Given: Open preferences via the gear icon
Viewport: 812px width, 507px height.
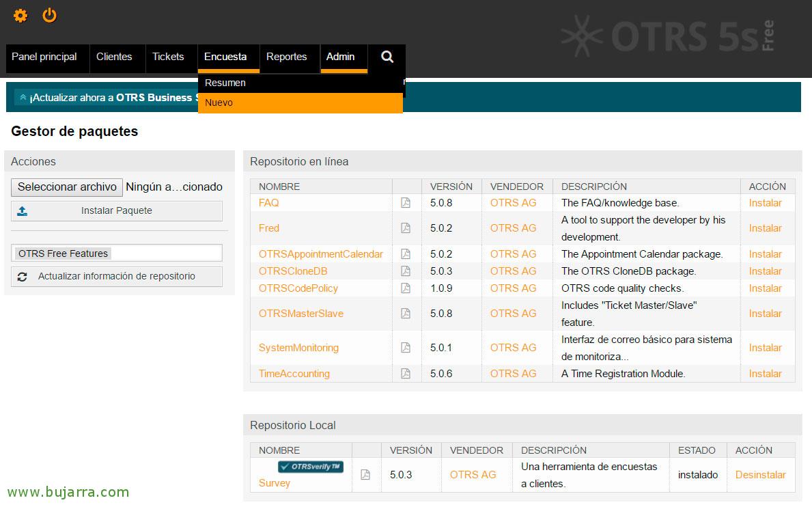Looking at the screenshot, I should click(x=20, y=16).
